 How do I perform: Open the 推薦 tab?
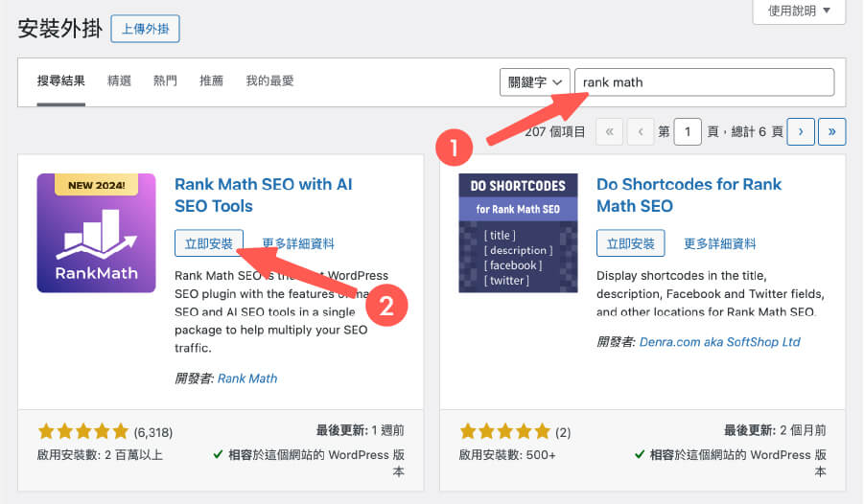click(x=211, y=81)
